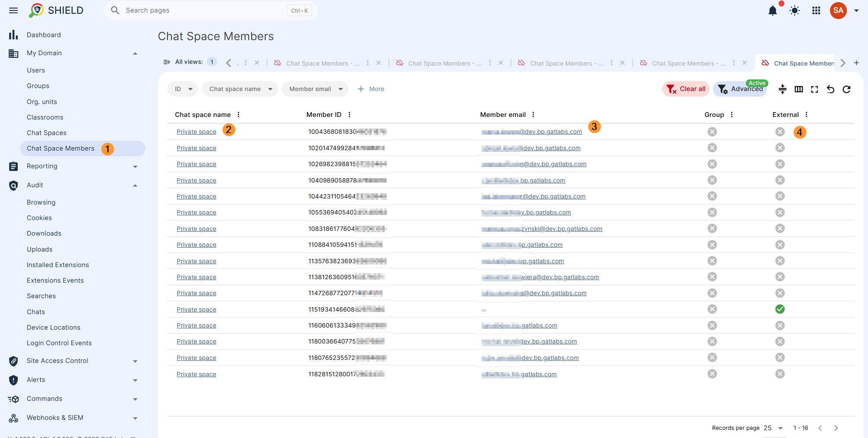Viewport: 868px width, 438px height.
Task: Focus the Search pages field
Action: [x=211, y=10]
